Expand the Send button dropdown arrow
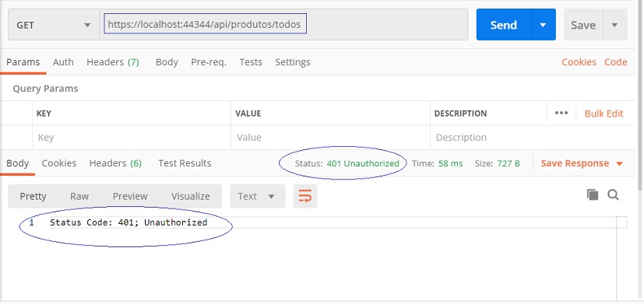 (x=543, y=25)
